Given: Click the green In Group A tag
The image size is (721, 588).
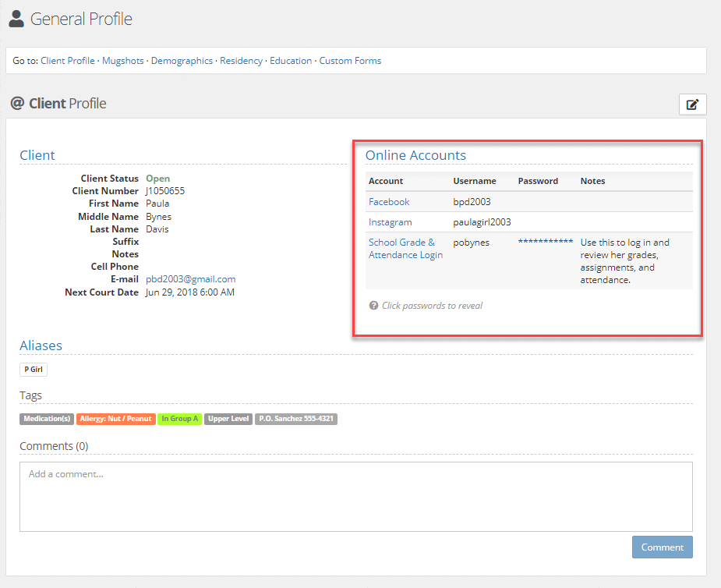Looking at the screenshot, I should pos(179,419).
